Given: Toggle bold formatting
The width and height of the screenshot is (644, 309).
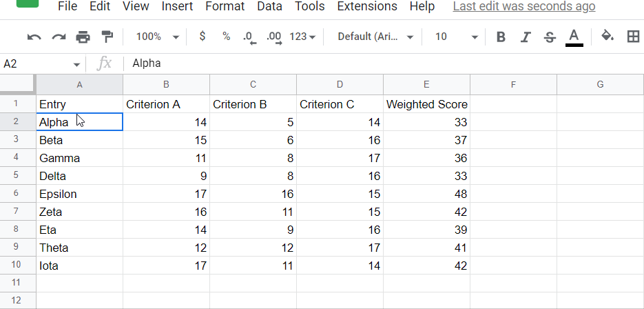Looking at the screenshot, I should [x=501, y=37].
